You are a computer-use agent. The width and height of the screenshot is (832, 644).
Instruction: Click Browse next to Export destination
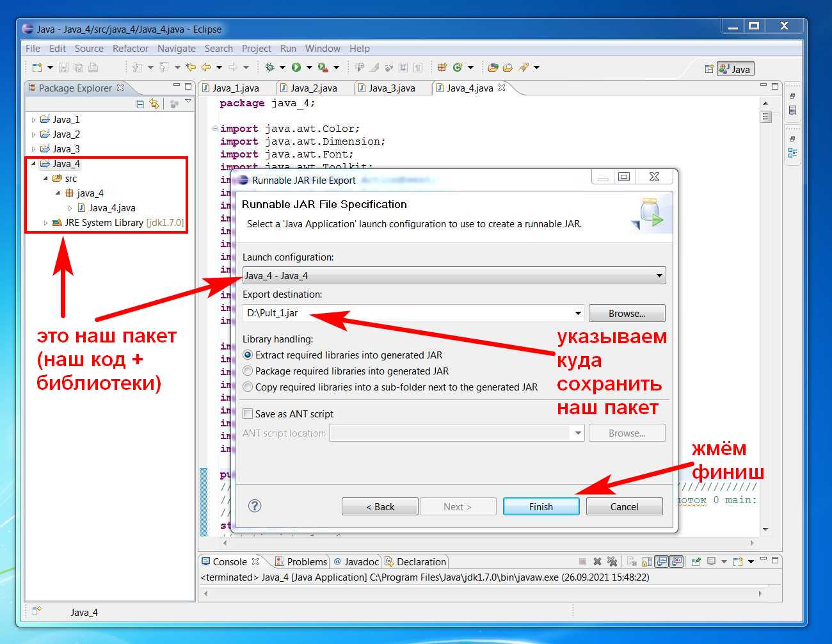click(x=627, y=313)
